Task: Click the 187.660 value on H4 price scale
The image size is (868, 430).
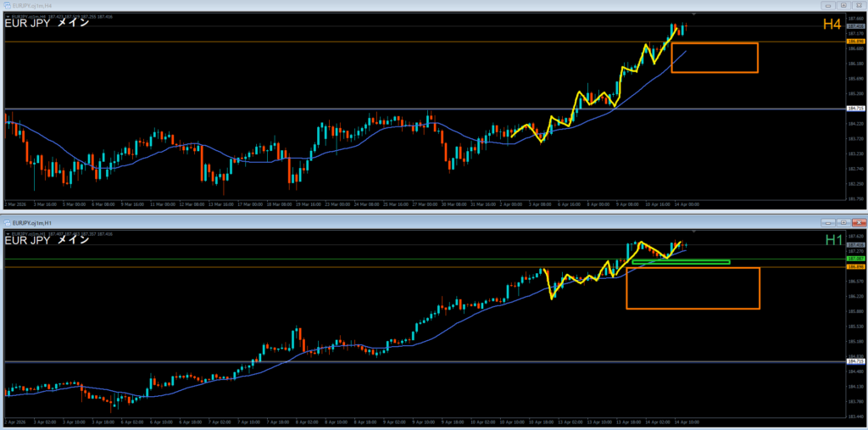Action: pyautogui.click(x=855, y=19)
